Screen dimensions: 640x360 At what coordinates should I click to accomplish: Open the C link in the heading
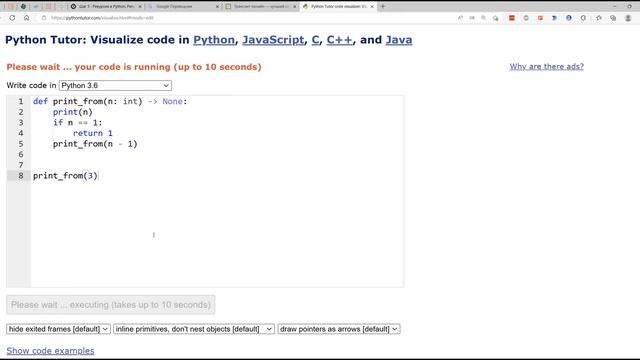pos(315,40)
